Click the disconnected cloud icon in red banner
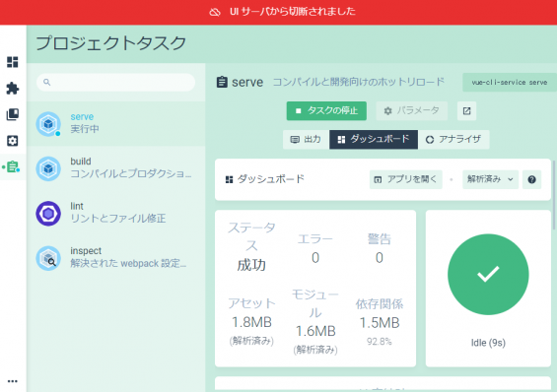The width and height of the screenshot is (557, 392). click(x=215, y=12)
